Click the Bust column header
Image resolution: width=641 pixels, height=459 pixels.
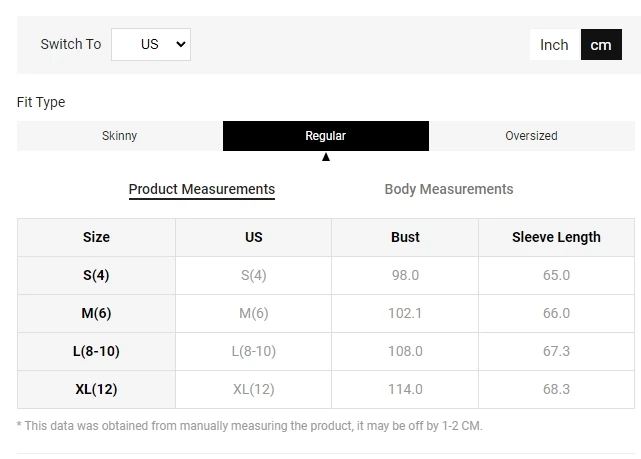pyautogui.click(x=405, y=237)
